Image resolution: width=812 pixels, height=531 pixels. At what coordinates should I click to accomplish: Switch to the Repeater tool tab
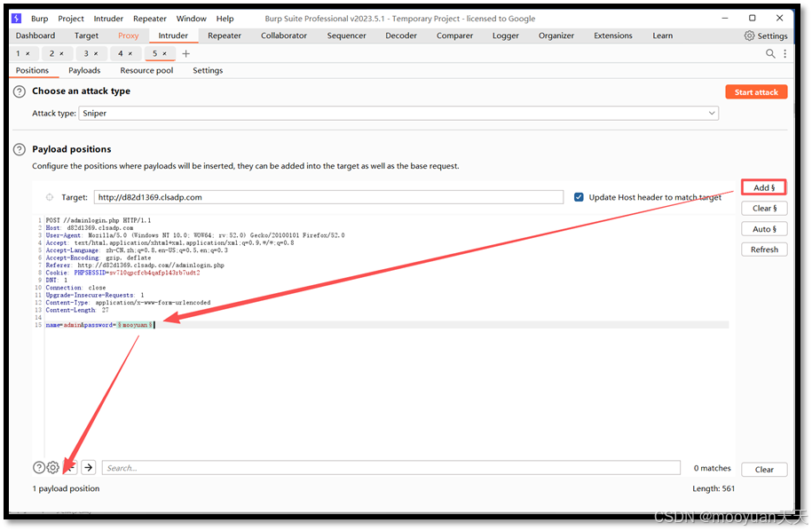225,36
